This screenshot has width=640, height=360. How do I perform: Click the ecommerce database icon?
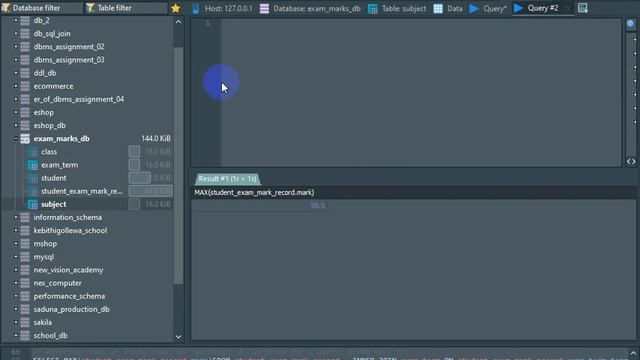pyautogui.click(x=25, y=86)
